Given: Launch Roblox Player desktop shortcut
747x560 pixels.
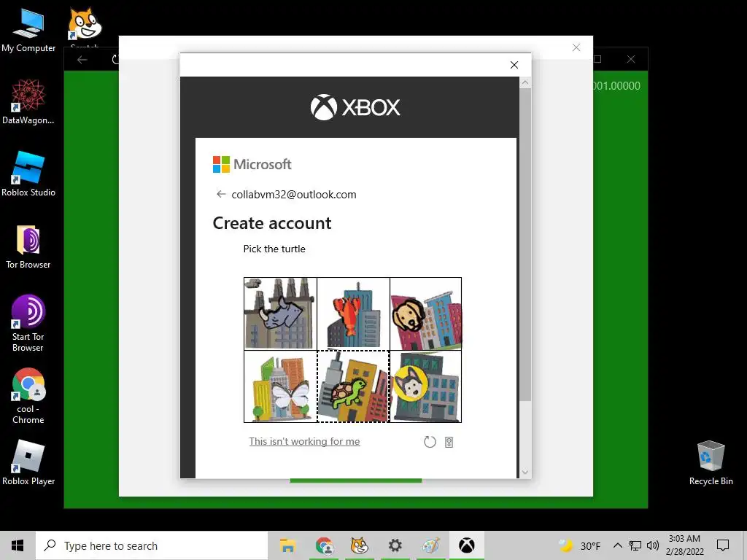Looking at the screenshot, I should point(28,462).
